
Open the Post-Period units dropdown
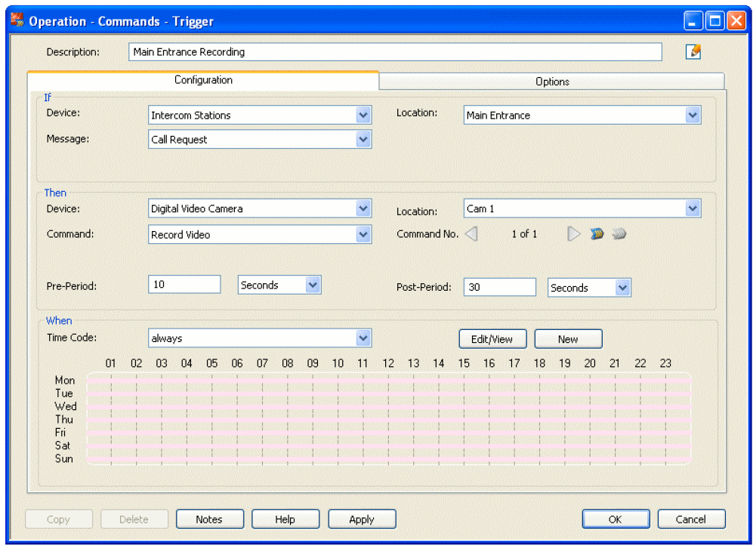pos(622,288)
